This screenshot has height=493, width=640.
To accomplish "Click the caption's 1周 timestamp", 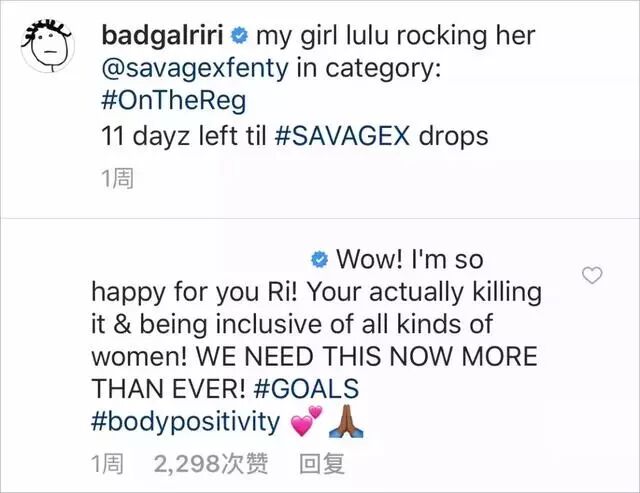I will [x=117, y=178].
